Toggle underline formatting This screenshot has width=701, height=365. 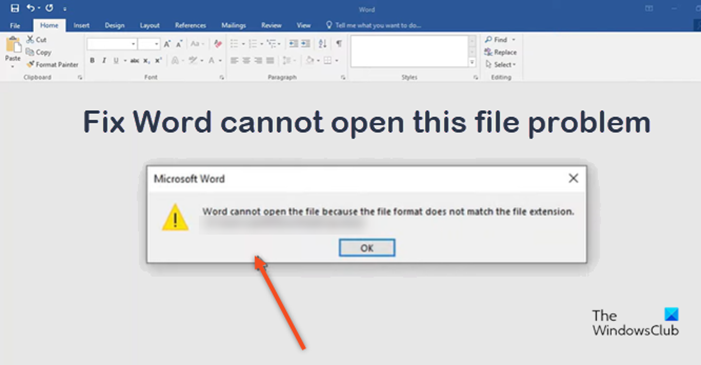(x=116, y=60)
